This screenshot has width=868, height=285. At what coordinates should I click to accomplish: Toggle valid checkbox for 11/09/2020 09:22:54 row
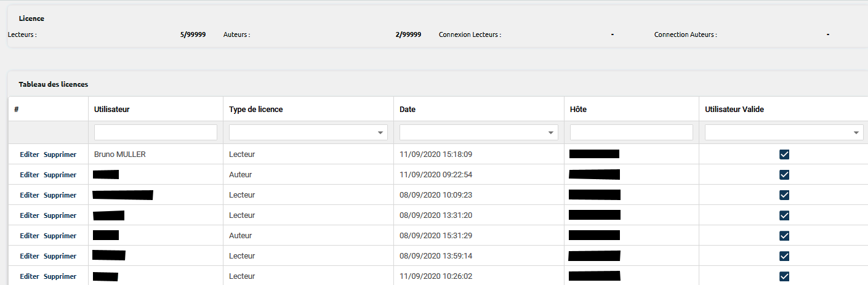click(x=784, y=175)
